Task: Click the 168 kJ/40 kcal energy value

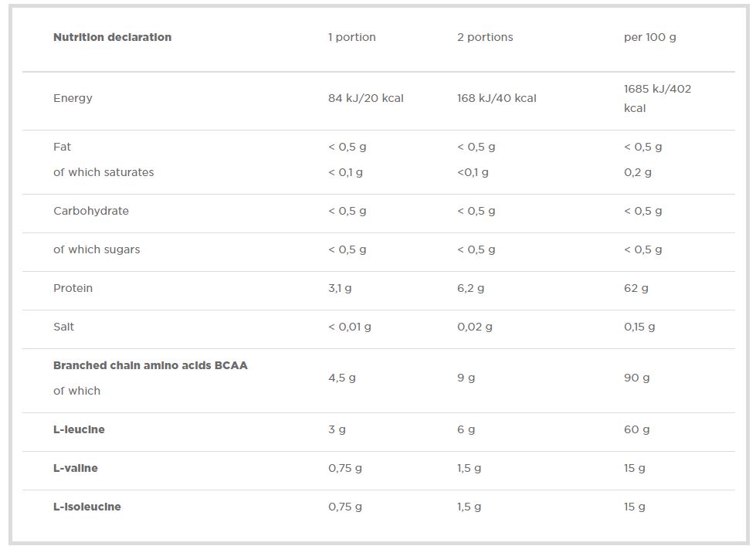Action: click(x=497, y=98)
